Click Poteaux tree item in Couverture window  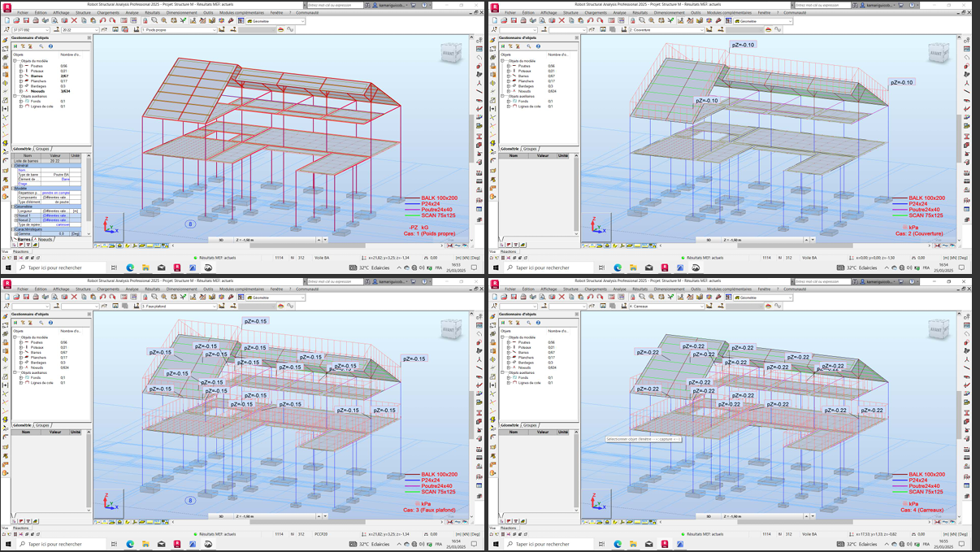pos(523,71)
